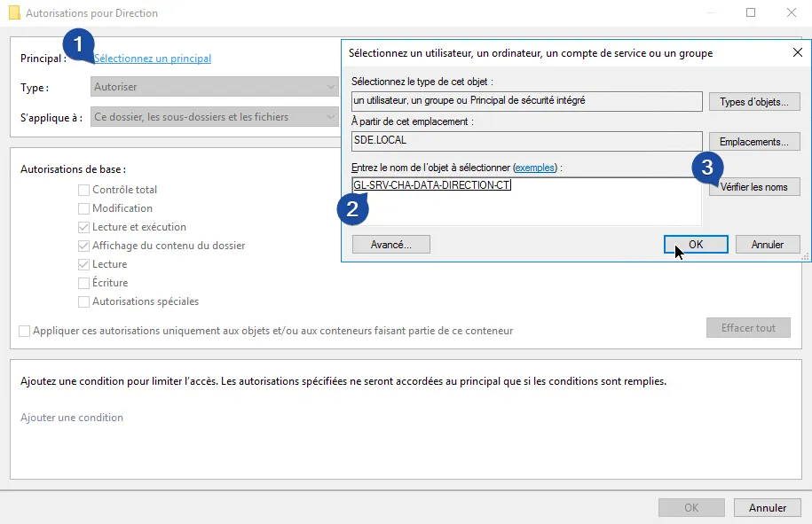The height and width of the screenshot is (524, 812).
Task: Close the Autorisations pour Direction window
Action: point(792,13)
